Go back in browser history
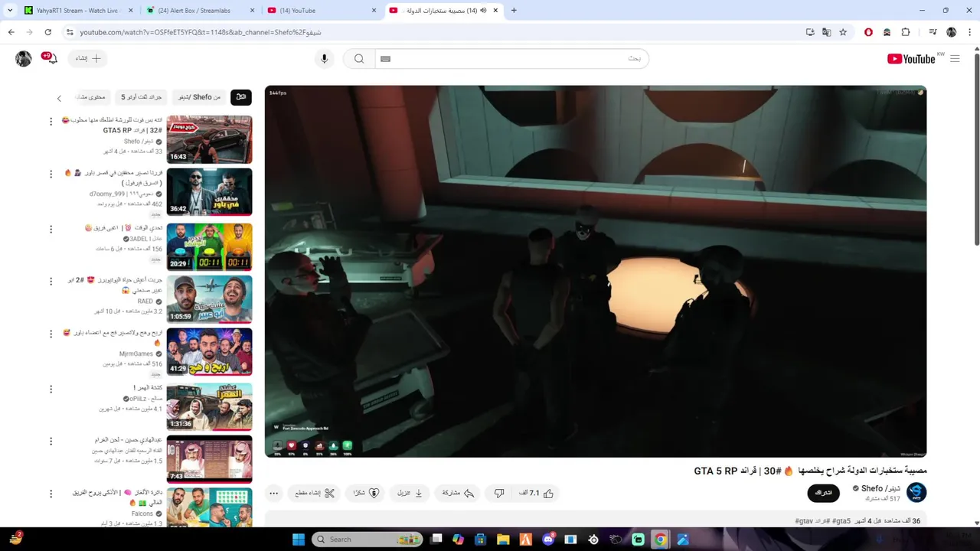 (x=11, y=32)
